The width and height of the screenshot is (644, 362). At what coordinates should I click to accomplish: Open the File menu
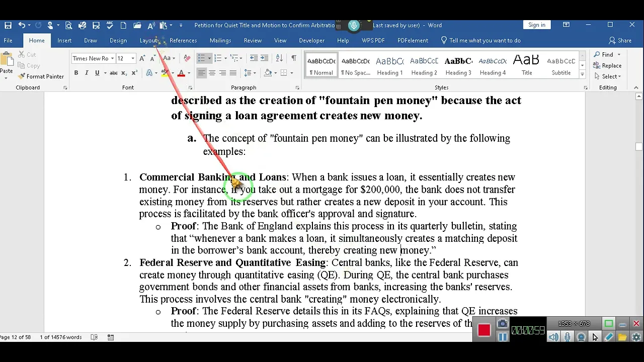(8, 40)
